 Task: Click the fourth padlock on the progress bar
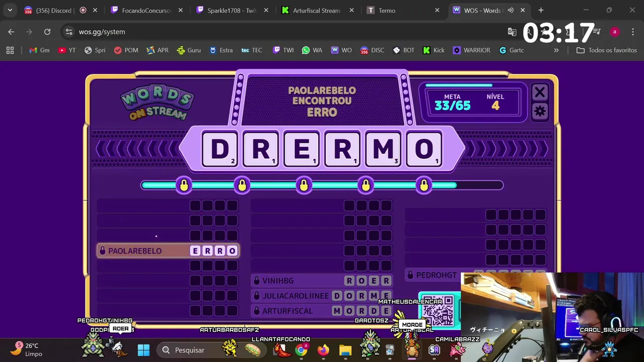(x=366, y=185)
